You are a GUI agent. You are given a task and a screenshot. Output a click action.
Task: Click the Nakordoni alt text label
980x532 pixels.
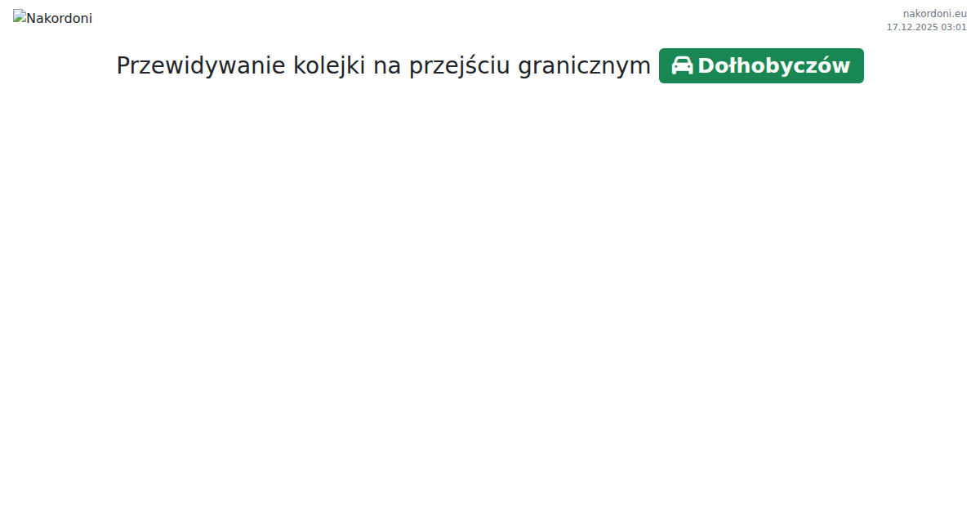(59, 18)
